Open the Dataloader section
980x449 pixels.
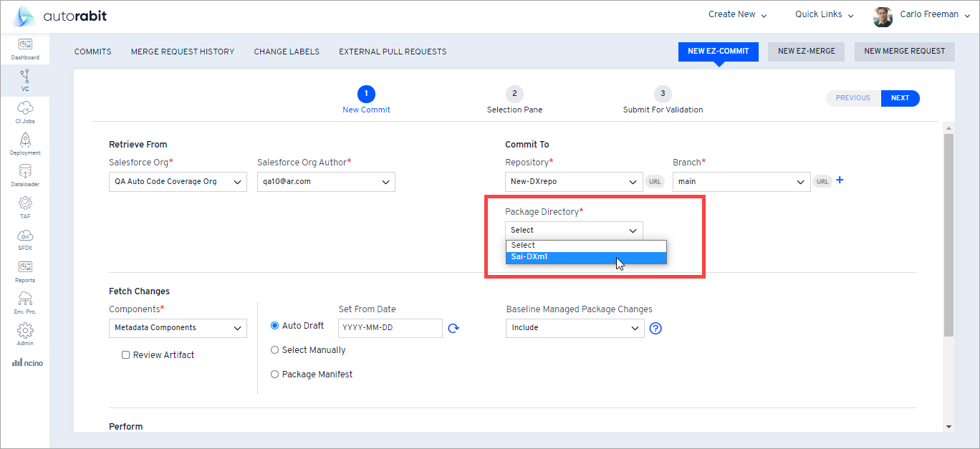pyautogui.click(x=24, y=174)
